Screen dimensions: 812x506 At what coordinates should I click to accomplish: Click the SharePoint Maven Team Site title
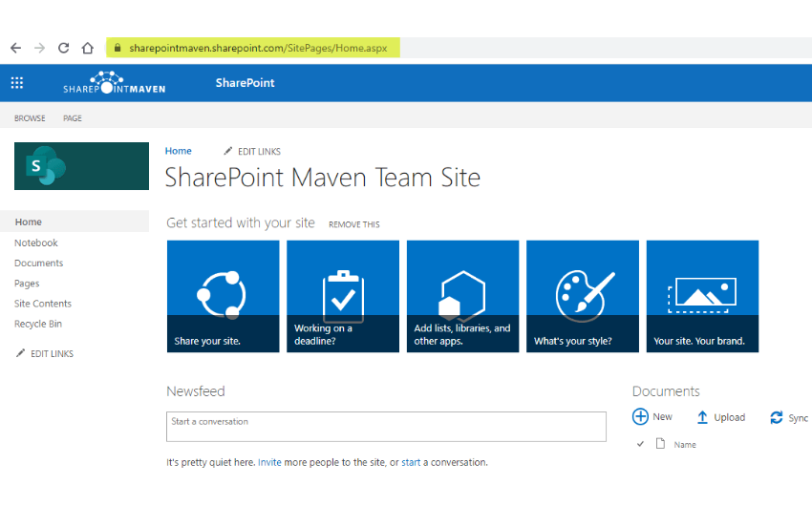click(x=323, y=178)
